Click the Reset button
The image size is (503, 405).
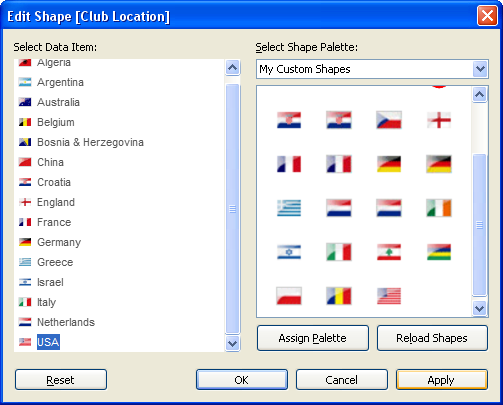[x=61, y=380]
